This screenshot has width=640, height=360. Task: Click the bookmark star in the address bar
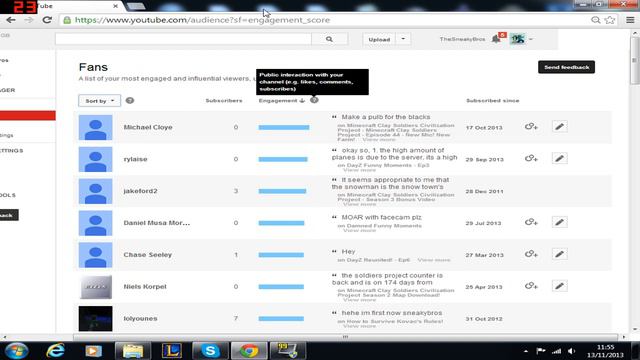[x=610, y=20]
